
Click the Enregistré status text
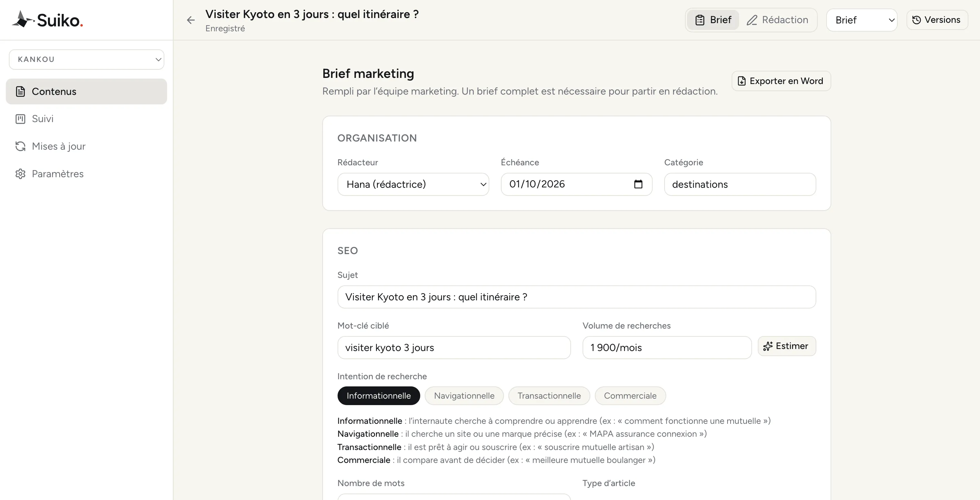point(225,29)
